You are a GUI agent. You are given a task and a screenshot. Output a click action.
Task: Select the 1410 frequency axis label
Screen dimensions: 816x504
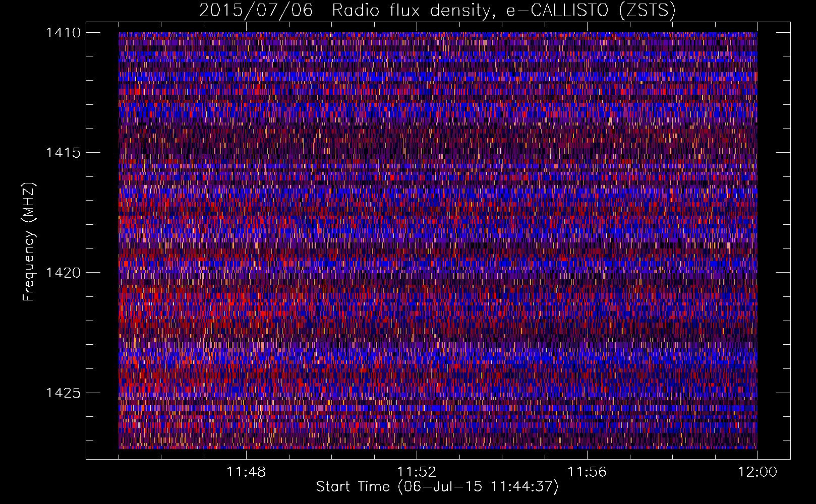click(63, 33)
